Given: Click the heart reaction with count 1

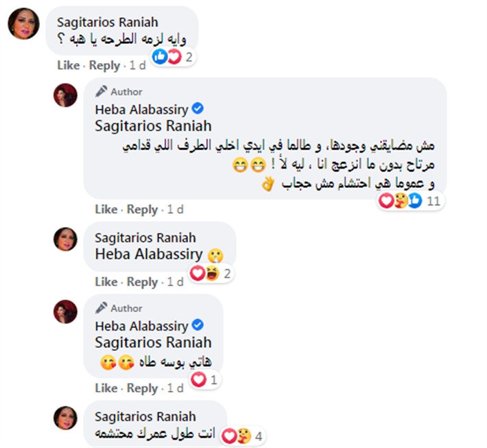Looking at the screenshot, I should pyautogui.click(x=200, y=379).
